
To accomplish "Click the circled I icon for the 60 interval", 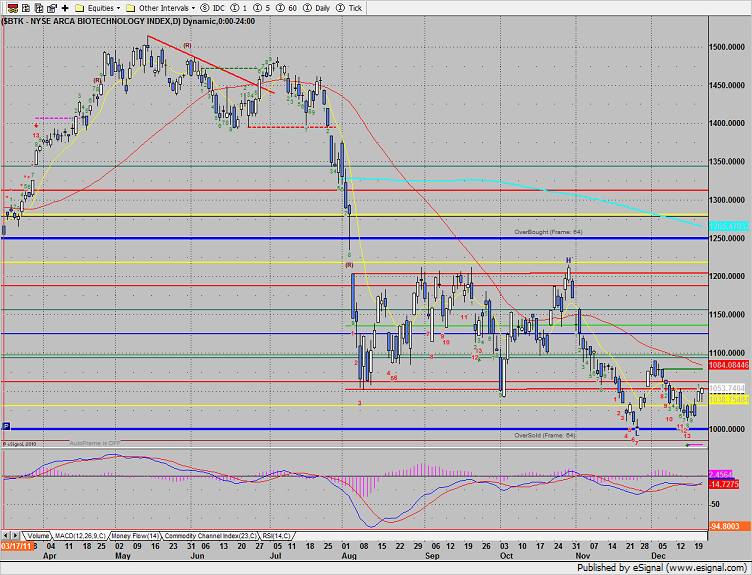I will tap(280, 8).
